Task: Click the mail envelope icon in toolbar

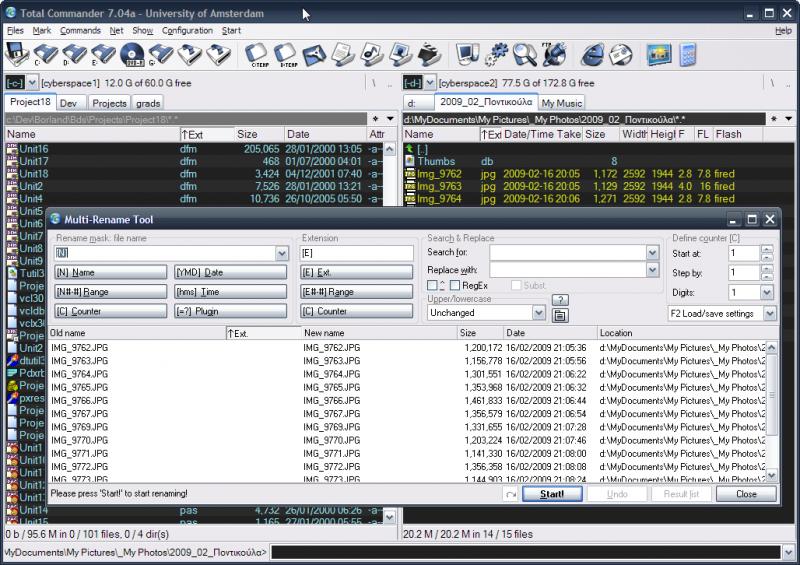Action: [x=620, y=55]
